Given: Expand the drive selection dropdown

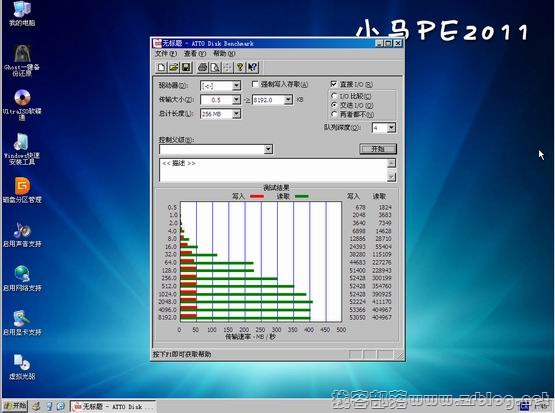Looking at the screenshot, I should coord(236,86).
